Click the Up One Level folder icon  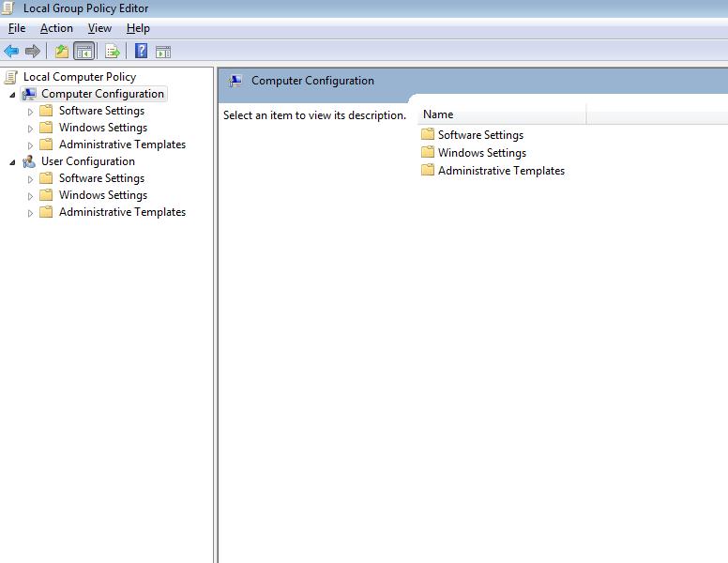pyautogui.click(x=62, y=51)
